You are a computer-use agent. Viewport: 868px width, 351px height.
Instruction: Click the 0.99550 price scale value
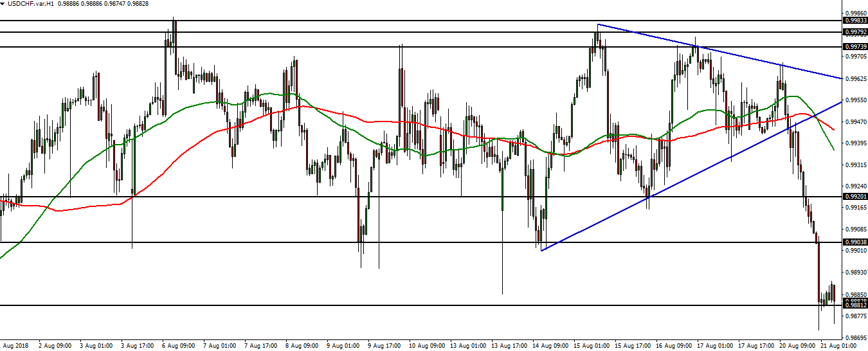pyautogui.click(x=857, y=100)
